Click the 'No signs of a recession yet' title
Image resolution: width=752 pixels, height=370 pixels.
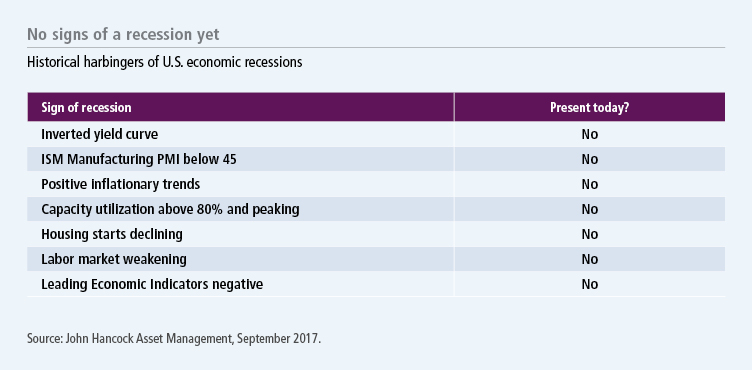pyautogui.click(x=123, y=35)
